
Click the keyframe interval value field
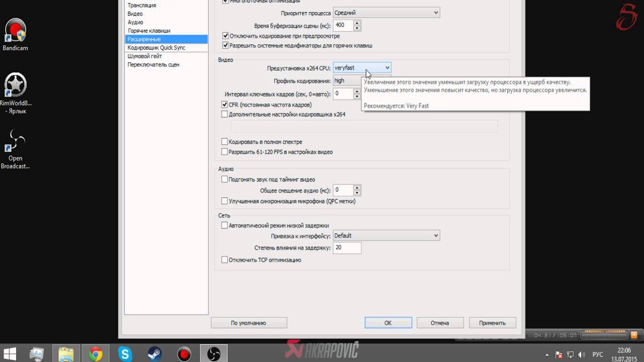coord(343,94)
